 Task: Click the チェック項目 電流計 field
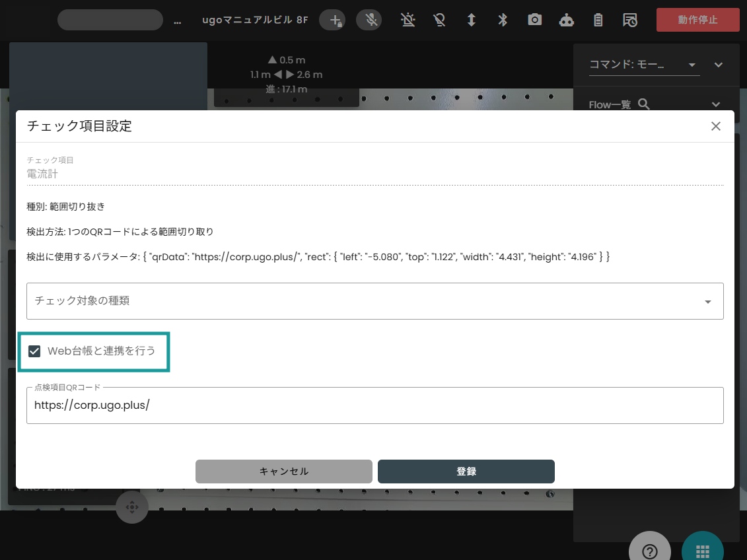(375, 174)
